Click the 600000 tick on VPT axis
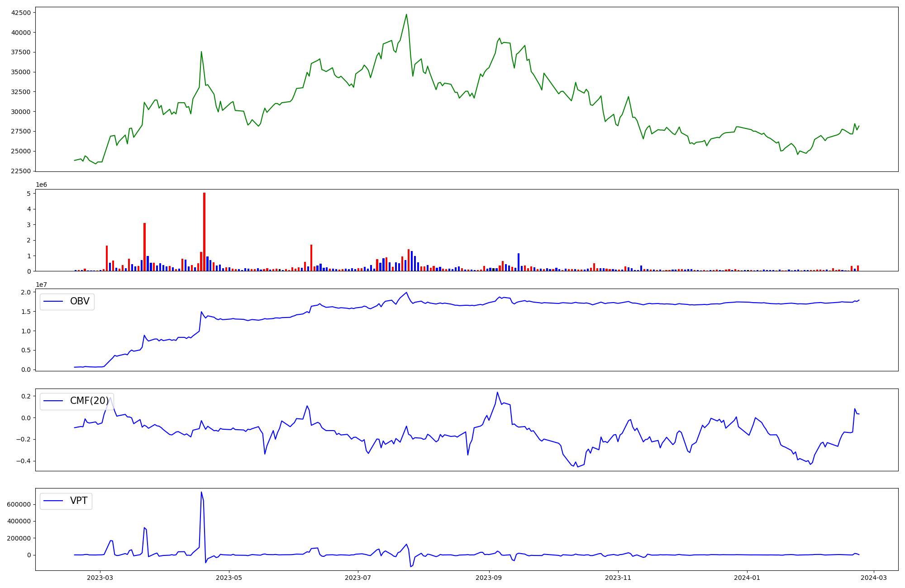The width and height of the screenshot is (905, 588). (19, 504)
